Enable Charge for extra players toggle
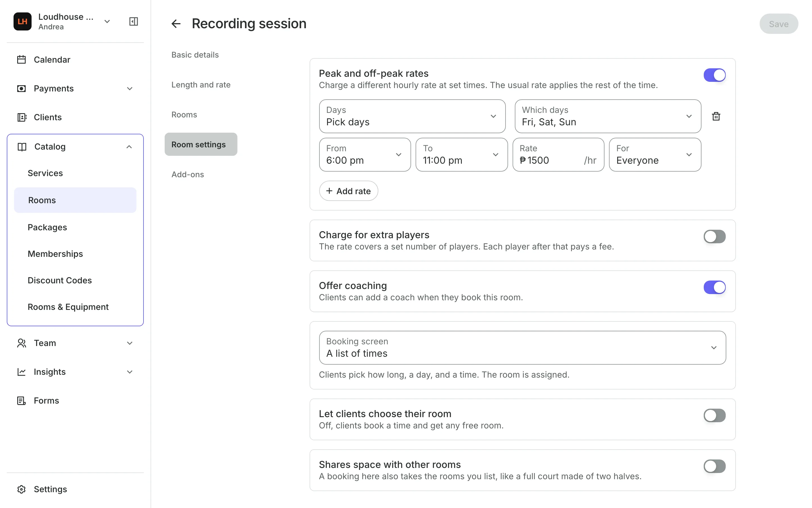Viewport: 812px width, 508px height. click(714, 237)
